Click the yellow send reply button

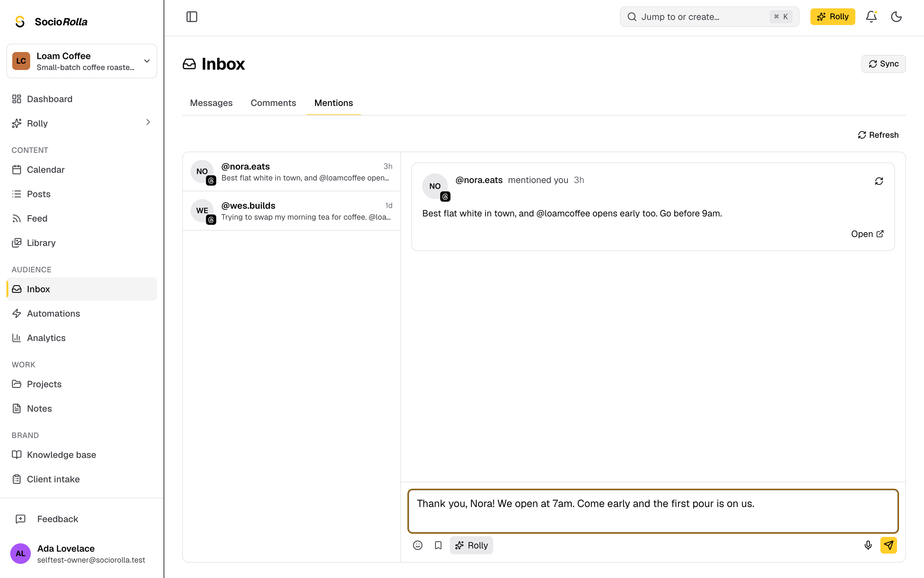click(x=888, y=545)
